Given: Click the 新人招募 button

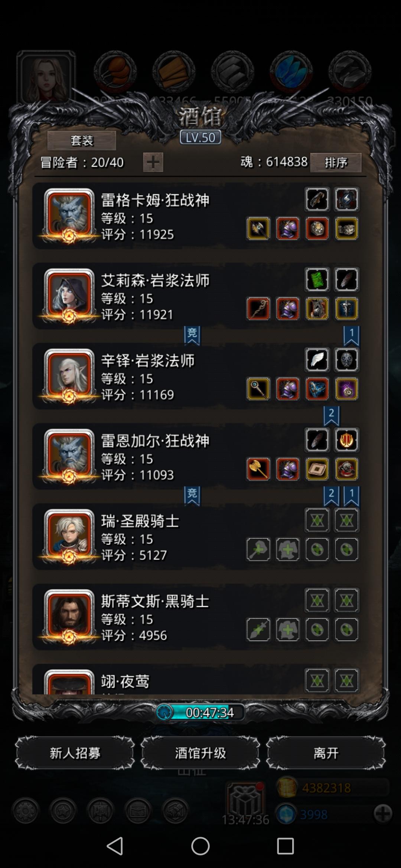Looking at the screenshot, I should click(75, 753).
